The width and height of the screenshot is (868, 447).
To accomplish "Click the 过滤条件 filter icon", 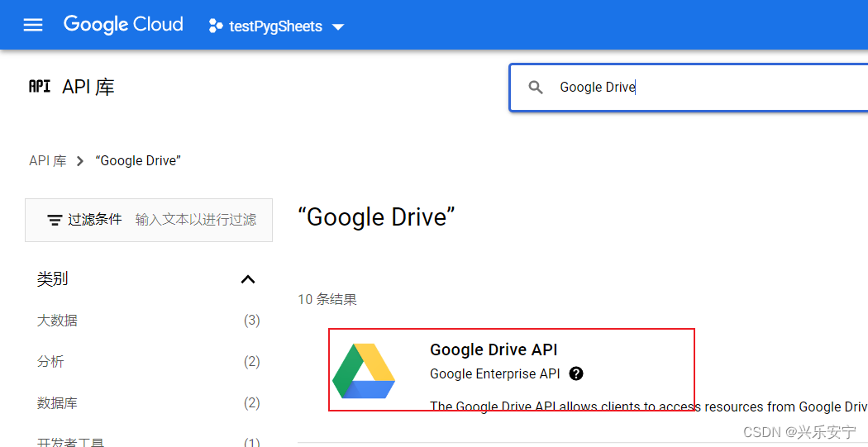I will click(x=55, y=220).
